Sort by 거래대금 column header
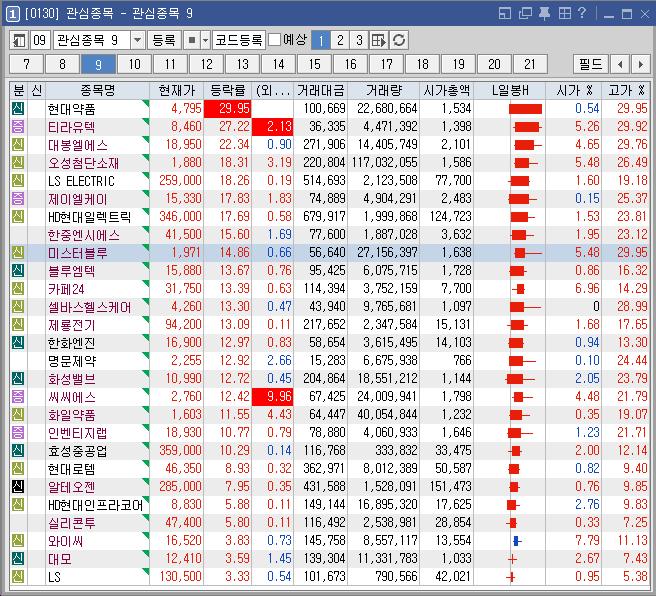 pyautogui.click(x=320, y=90)
